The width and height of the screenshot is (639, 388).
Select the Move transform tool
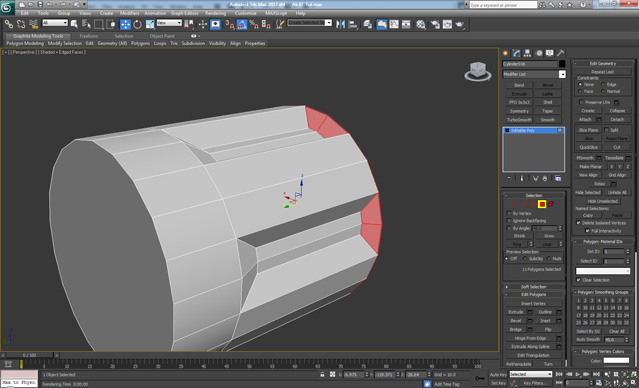coord(125,24)
